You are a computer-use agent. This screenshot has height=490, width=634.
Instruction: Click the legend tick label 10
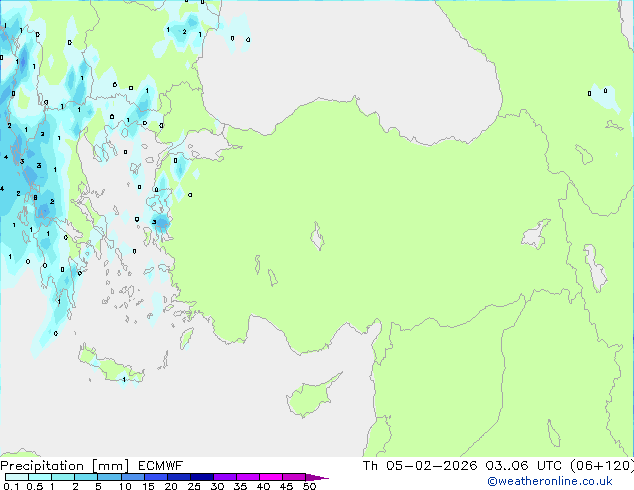point(123,487)
